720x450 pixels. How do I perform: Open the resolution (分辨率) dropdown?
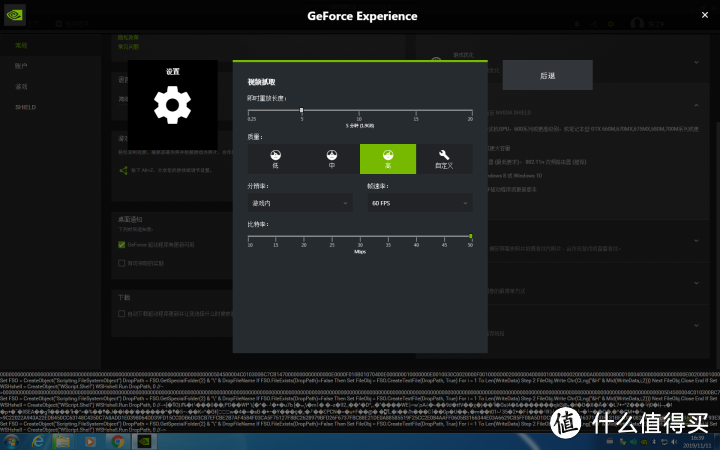(300, 203)
